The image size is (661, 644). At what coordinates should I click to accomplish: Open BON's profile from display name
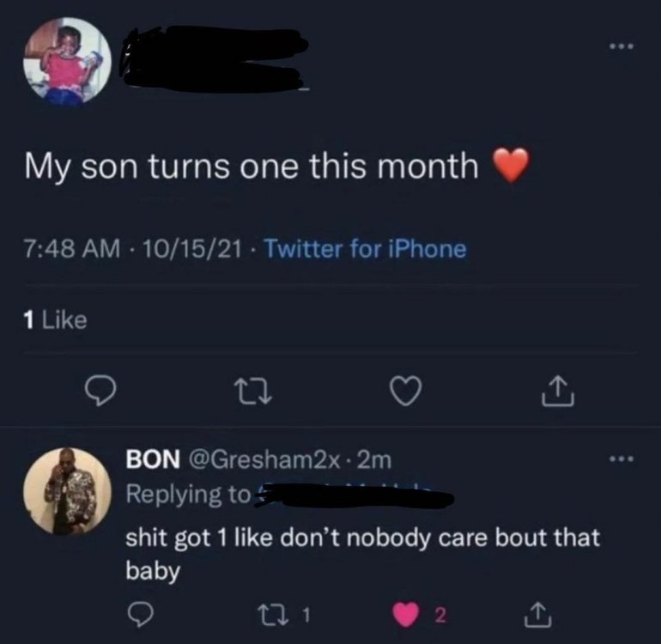click(x=152, y=460)
